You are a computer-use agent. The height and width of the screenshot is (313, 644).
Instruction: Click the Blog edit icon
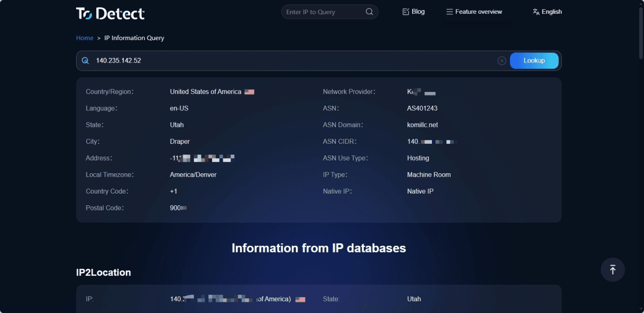coord(405,12)
